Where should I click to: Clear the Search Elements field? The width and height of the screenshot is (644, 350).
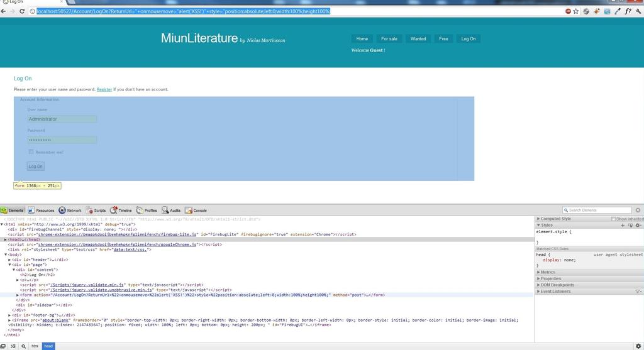[x=638, y=210]
